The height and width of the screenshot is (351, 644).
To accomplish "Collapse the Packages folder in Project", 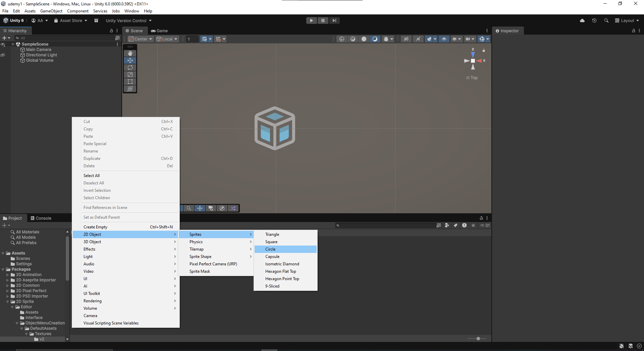I will click(3, 269).
